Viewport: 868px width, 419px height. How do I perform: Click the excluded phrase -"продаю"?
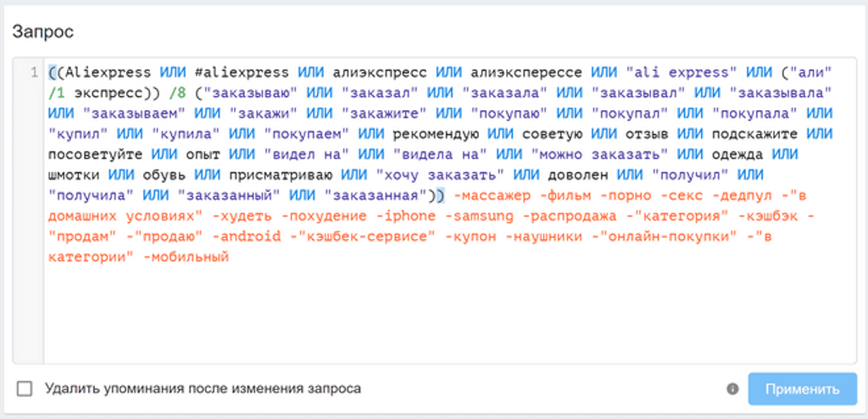tap(164, 237)
